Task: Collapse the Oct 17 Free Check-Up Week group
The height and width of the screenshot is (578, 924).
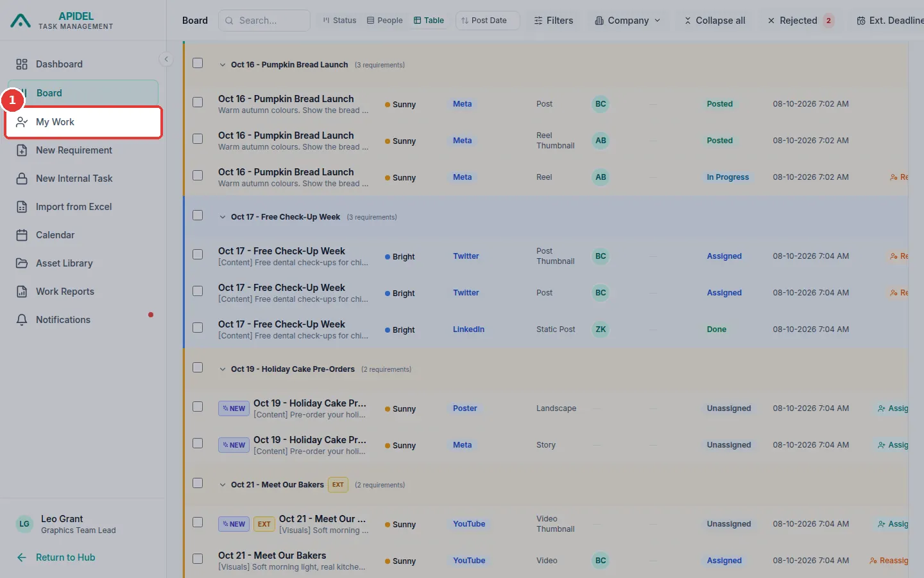Action: click(223, 217)
